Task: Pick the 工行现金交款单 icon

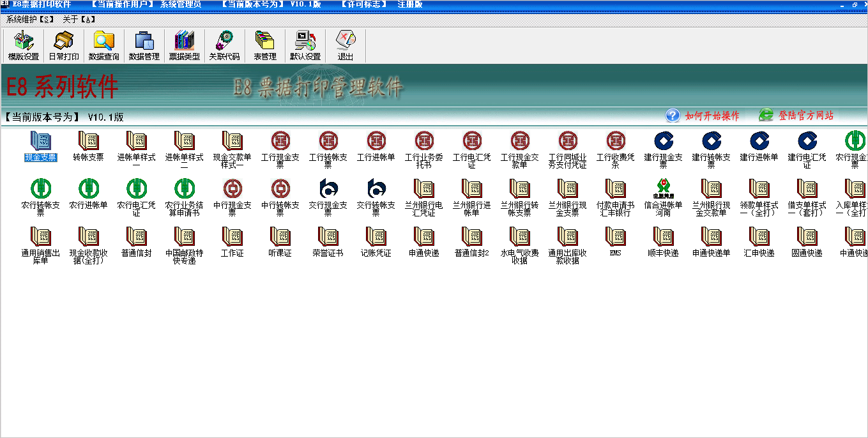Action: (519, 149)
